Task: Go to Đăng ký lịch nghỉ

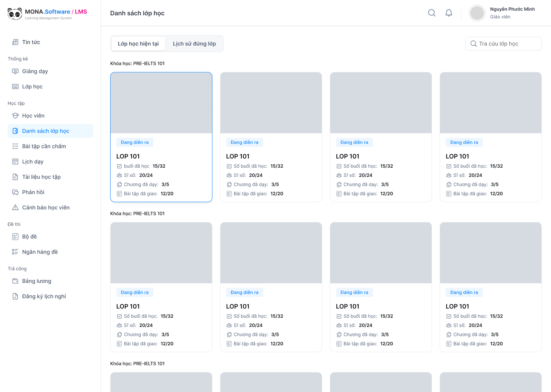Action: 44,296
